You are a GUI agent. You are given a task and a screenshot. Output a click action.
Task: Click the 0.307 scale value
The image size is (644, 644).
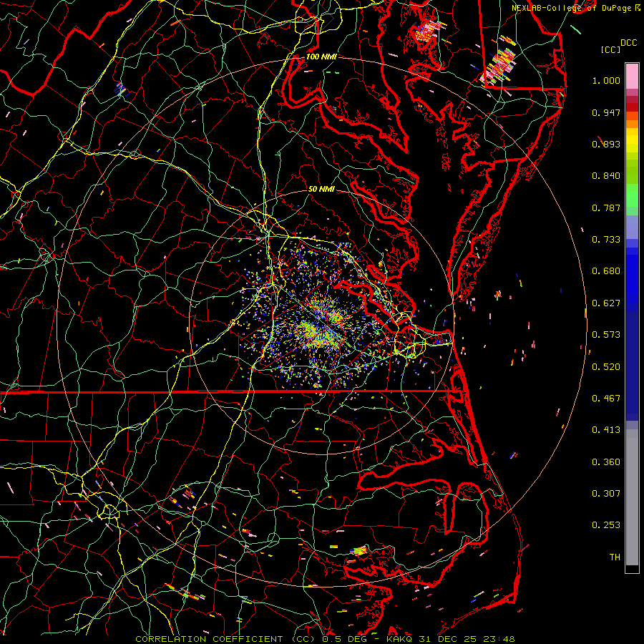pos(606,494)
